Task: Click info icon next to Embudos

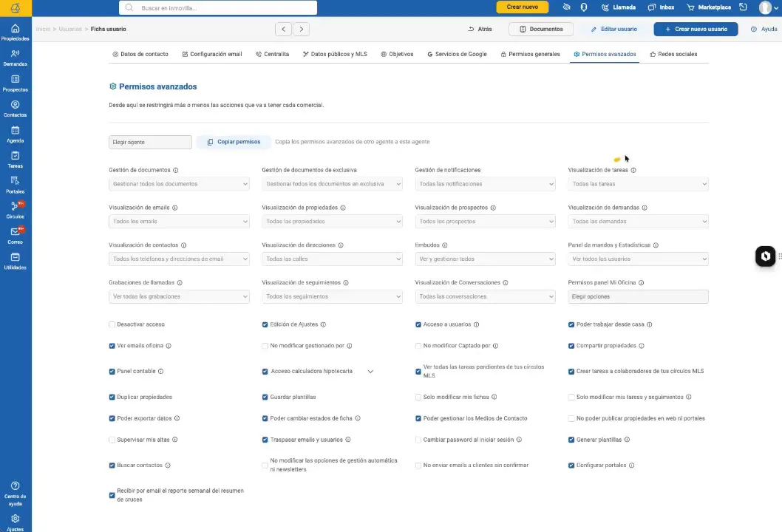Action: point(445,245)
